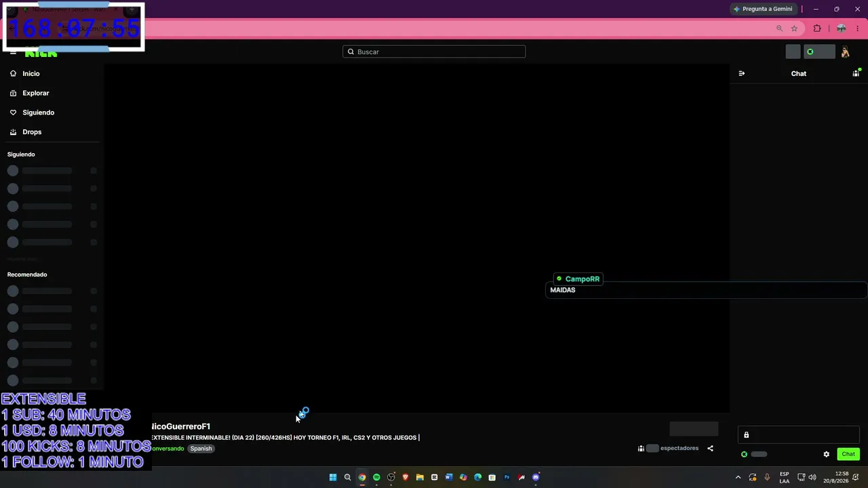This screenshot has width=868, height=488.
Task: Focus the Buscar search field
Action: tap(434, 52)
